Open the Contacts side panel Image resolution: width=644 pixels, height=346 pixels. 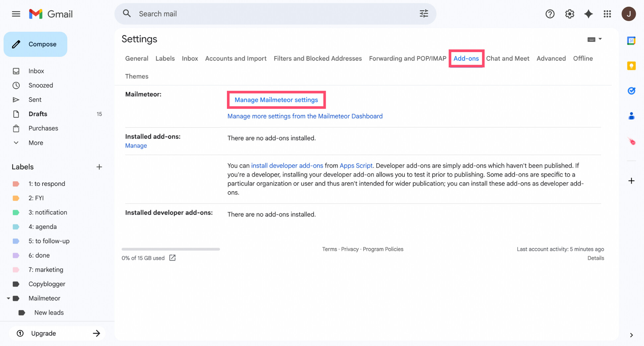pos(631,115)
